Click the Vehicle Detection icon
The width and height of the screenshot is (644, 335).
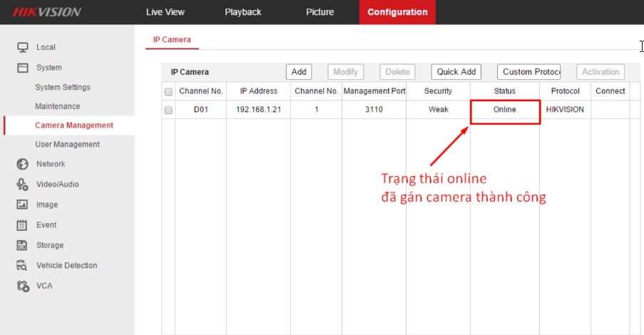click(x=22, y=266)
